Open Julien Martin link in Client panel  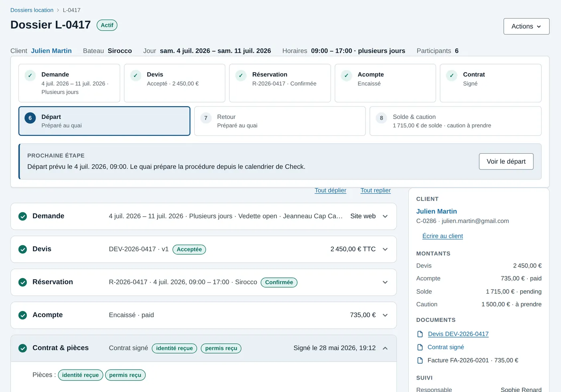436,211
